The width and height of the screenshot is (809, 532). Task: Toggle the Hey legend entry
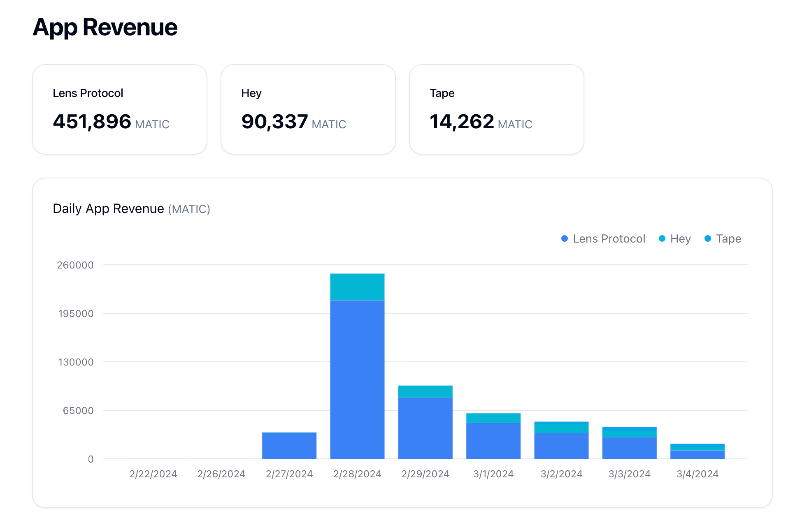[675, 239]
